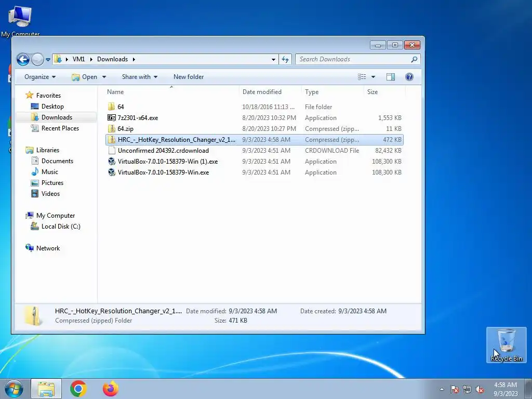Open Local Disk (C:) in navigation pane
The image size is (532, 399).
point(60,227)
